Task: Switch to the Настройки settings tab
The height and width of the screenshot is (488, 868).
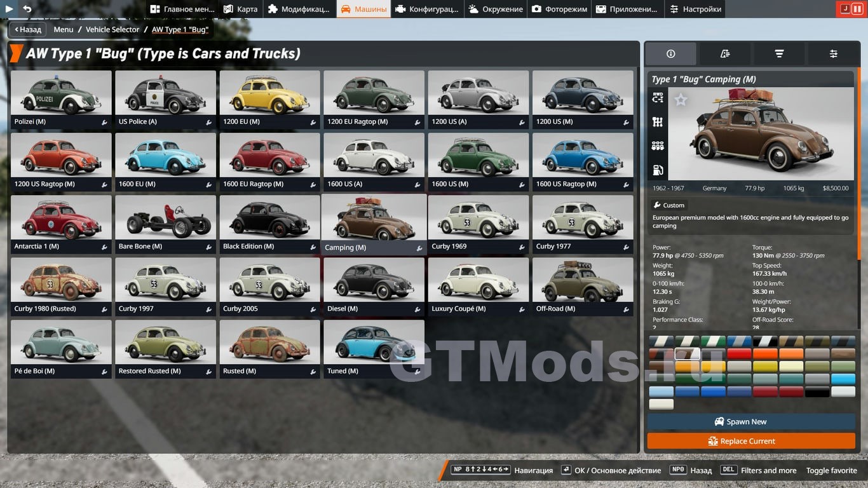Action: point(695,9)
